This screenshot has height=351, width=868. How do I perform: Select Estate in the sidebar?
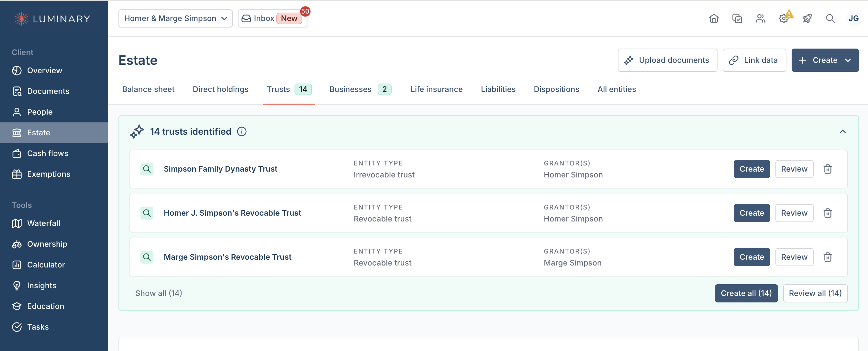coord(54,132)
